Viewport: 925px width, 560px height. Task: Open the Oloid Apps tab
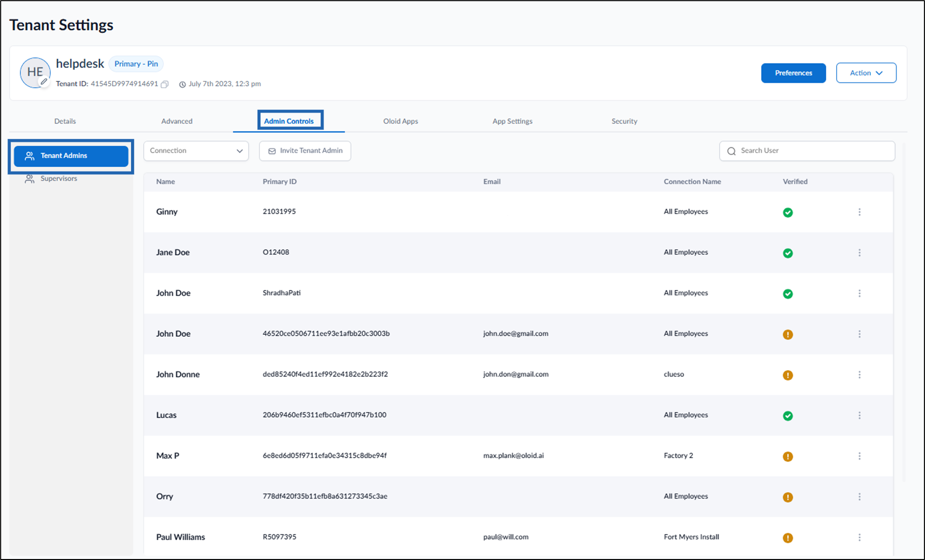pyautogui.click(x=400, y=121)
